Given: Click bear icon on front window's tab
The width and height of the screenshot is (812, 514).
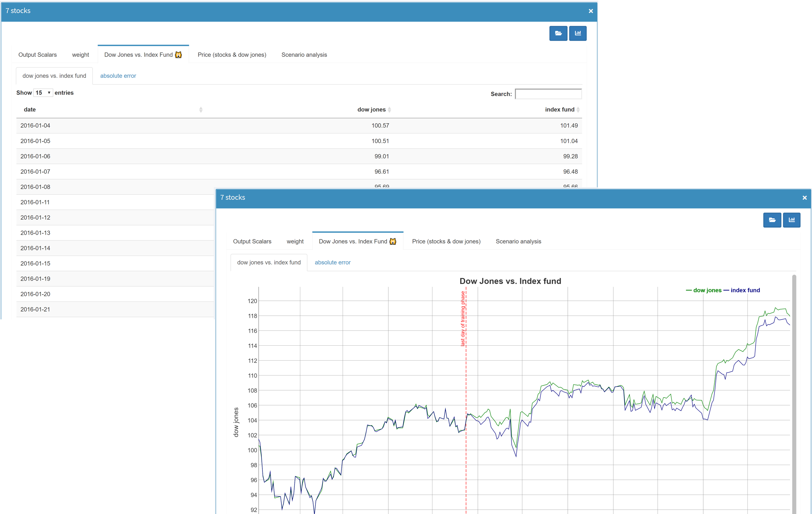Looking at the screenshot, I should point(392,241).
